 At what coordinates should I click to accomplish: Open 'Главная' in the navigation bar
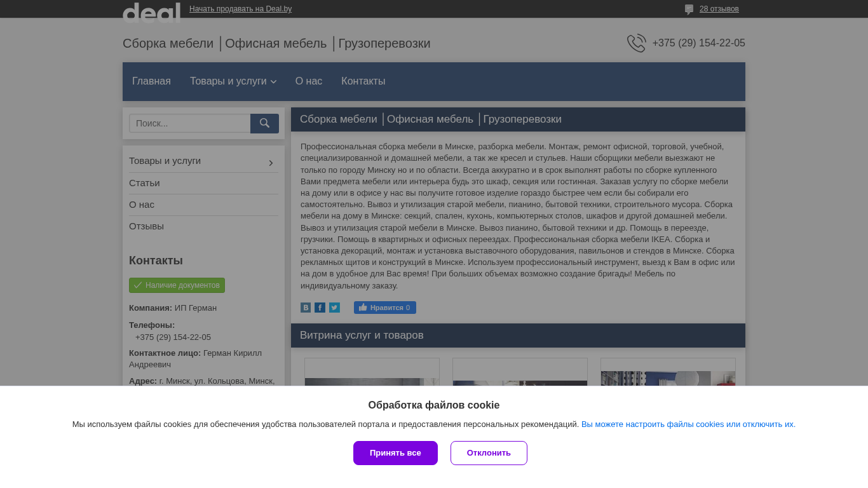pos(151,81)
